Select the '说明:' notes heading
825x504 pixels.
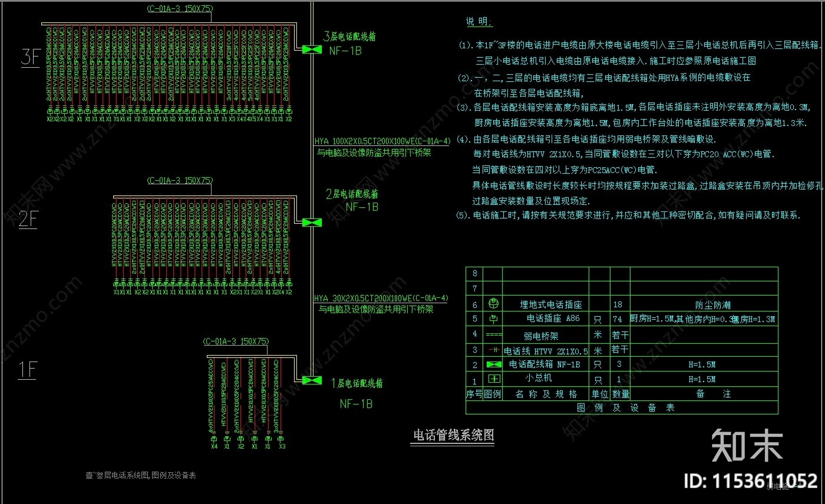tap(479, 22)
